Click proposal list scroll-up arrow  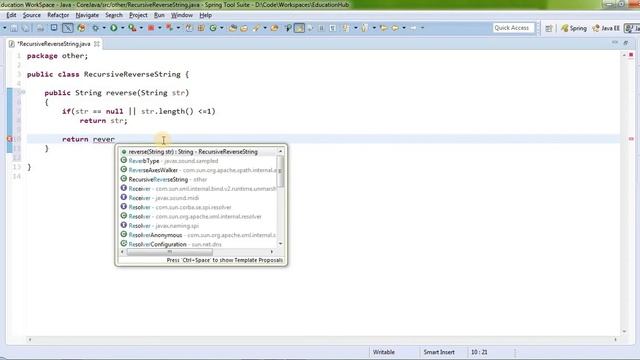click(x=280, y=151)
